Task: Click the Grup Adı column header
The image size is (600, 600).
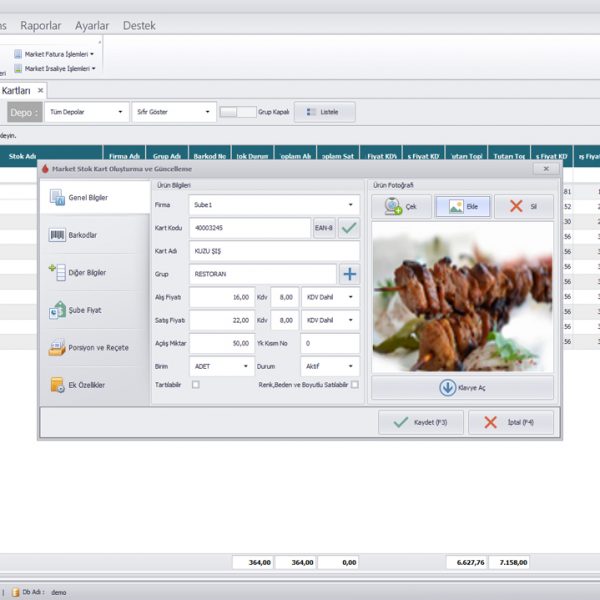Action: click(167, 156)
